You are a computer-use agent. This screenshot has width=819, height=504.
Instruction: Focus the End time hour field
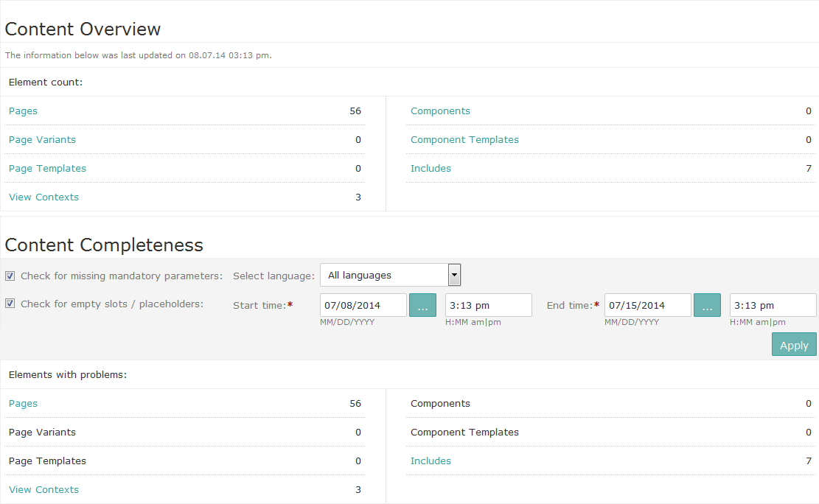(773, 305)
